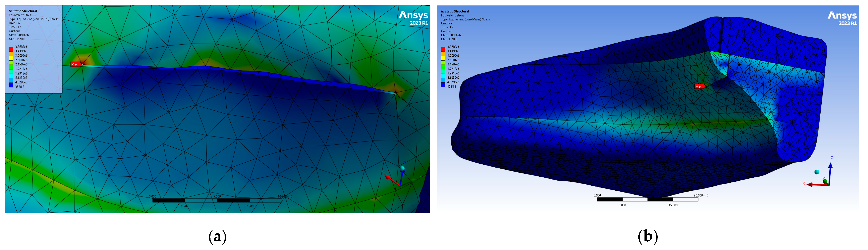Click the 20.000 (m) scale ruler in figure (b)
Viewport: 868px width, 250px height.
pos(647,199)
